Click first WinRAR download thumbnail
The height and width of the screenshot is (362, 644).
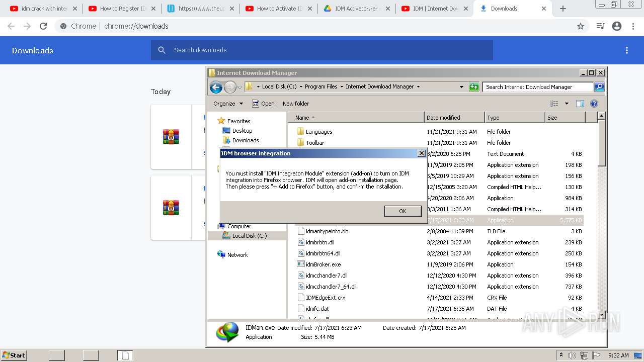(171, 137)
